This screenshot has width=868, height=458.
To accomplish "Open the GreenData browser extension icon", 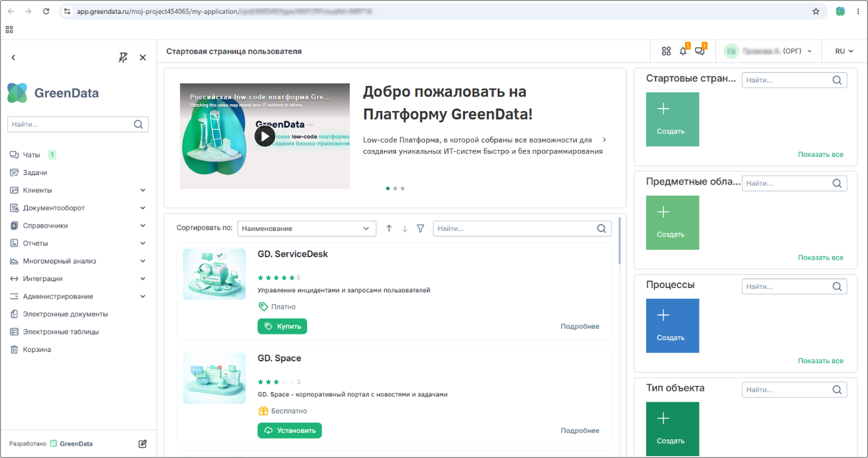I will click(840, 11).
